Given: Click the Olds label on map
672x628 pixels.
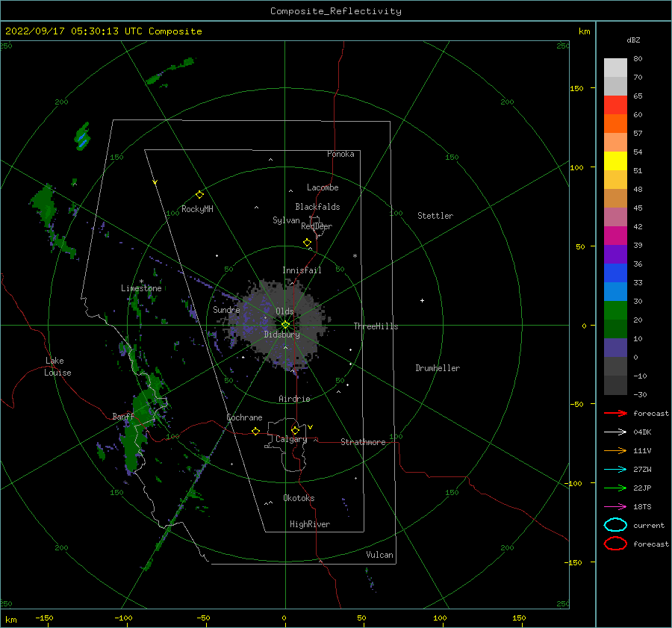Looking at the screenshot, I should click(284, 311).
